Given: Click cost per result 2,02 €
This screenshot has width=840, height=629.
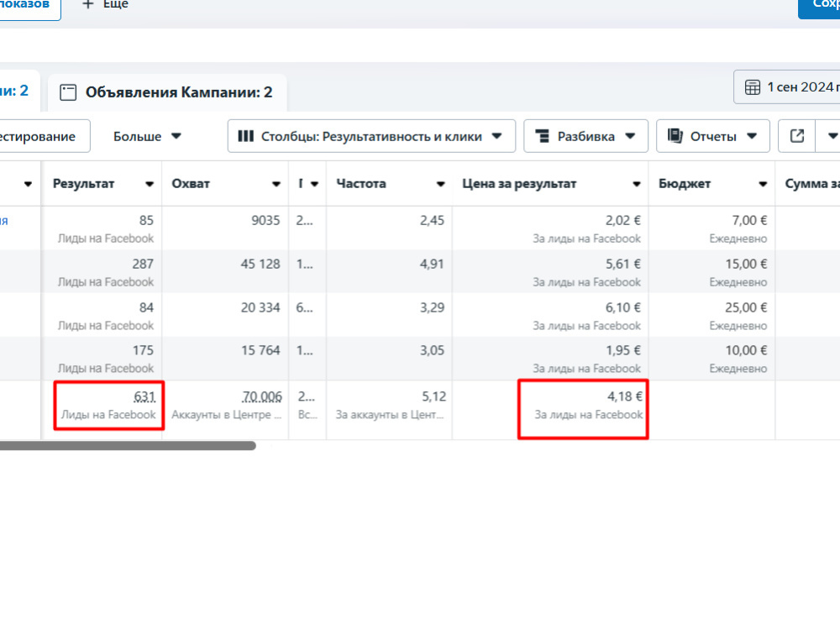Looking at the screenshot, I should pyautogui.click(x=623, y=220).
